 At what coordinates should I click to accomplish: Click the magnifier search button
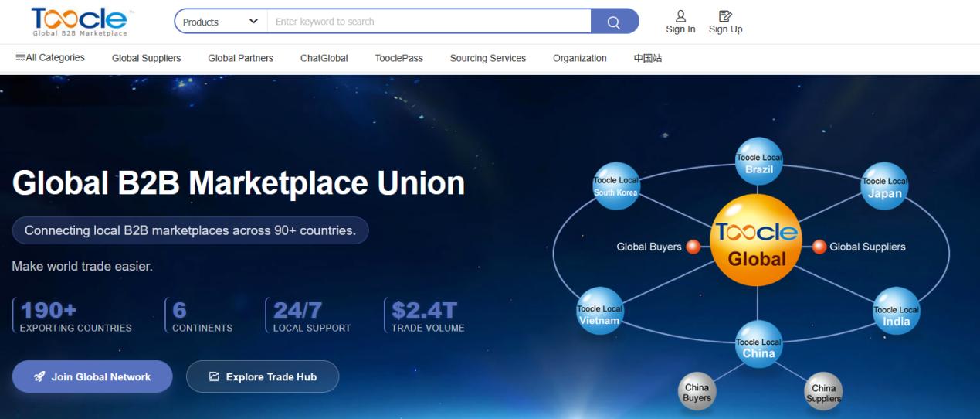[614, 22]
